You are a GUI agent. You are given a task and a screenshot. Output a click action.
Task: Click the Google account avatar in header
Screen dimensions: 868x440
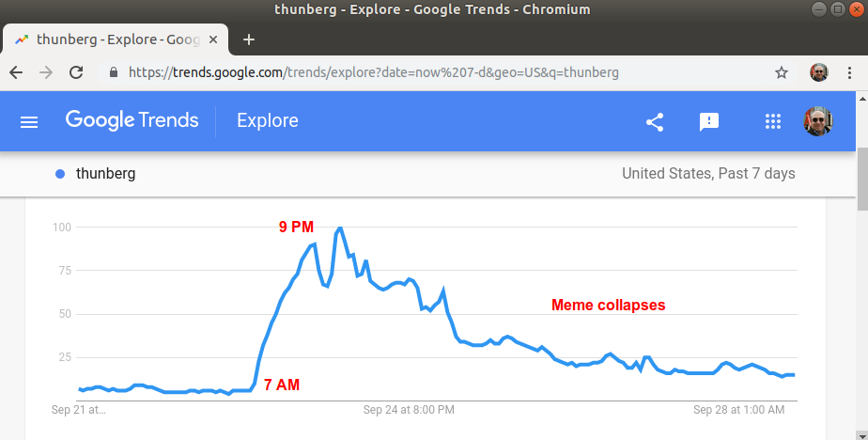pos(818,120)
